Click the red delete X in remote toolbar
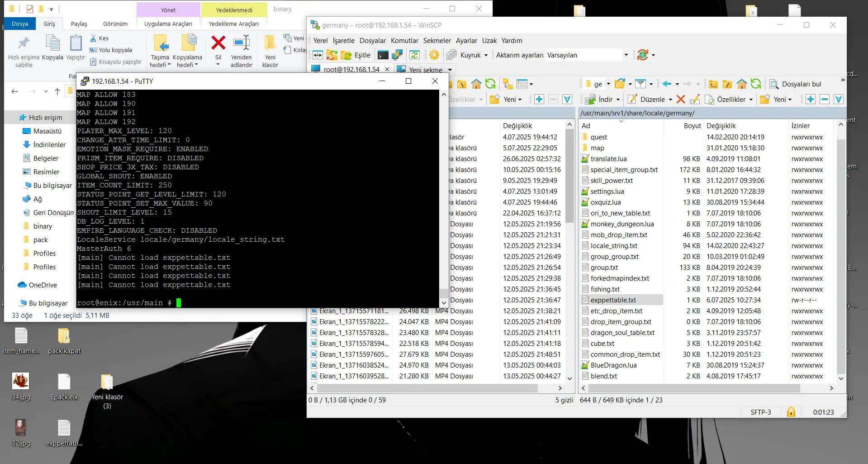 681,99
